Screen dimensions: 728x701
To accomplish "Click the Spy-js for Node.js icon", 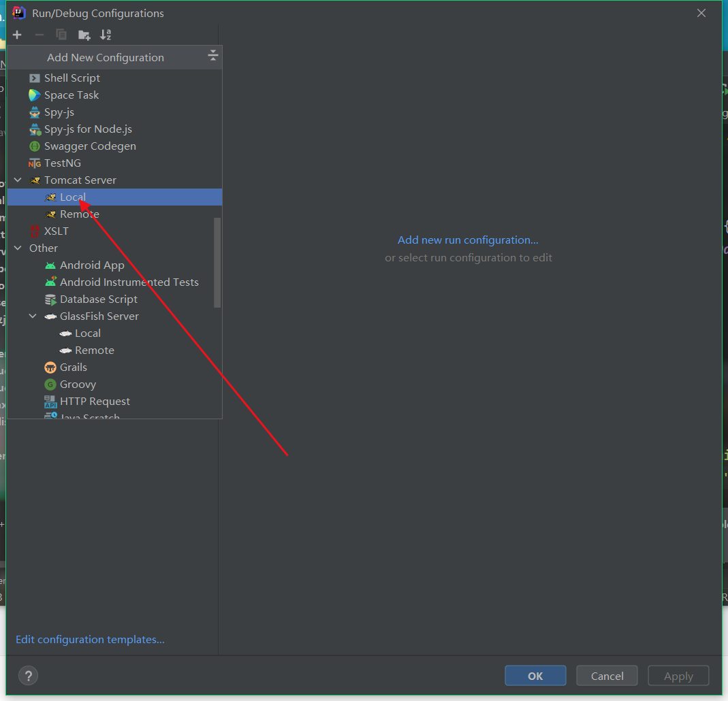I will pyautogui.click(x=35, y=129).
